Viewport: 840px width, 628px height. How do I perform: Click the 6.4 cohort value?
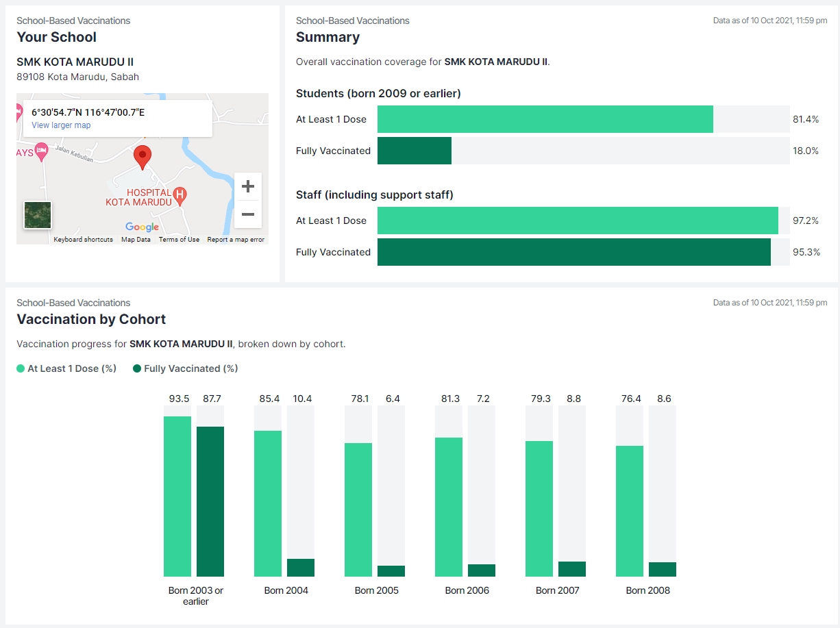(393, 399)
